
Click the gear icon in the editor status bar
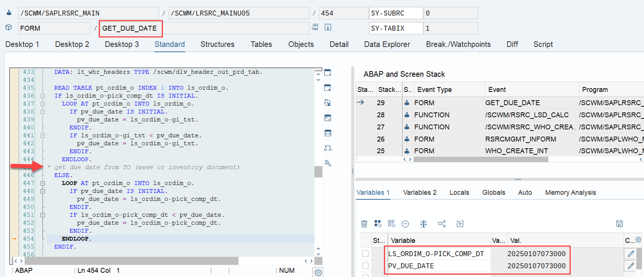click(318, 272)
